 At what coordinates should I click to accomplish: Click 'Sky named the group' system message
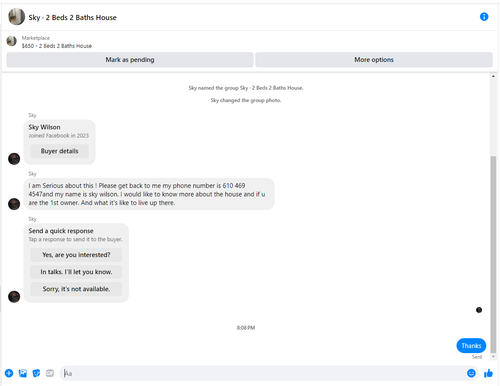point(246,88)
